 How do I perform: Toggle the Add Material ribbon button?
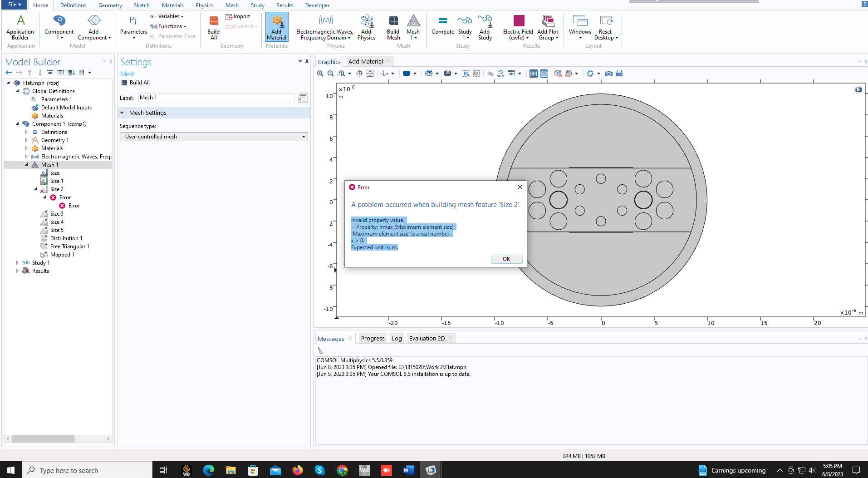click(277, 27)
